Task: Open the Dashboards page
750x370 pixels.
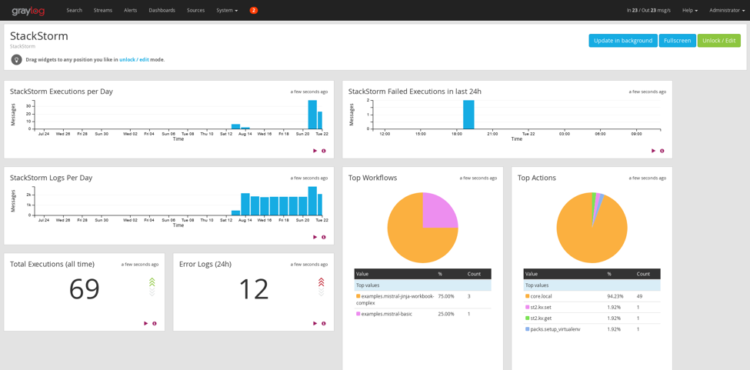Action: [x=162, y=10]
